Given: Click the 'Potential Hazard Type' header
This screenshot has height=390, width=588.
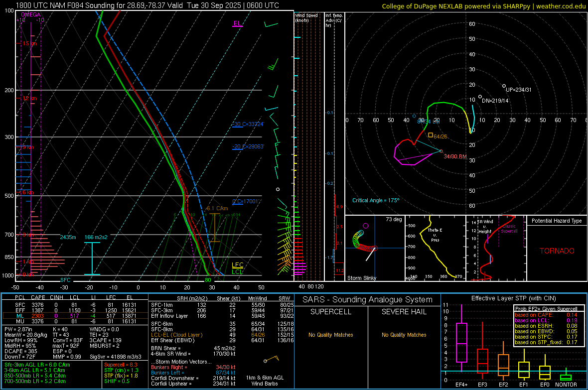Looking at the screenshot, I should [x=557, y=221].
